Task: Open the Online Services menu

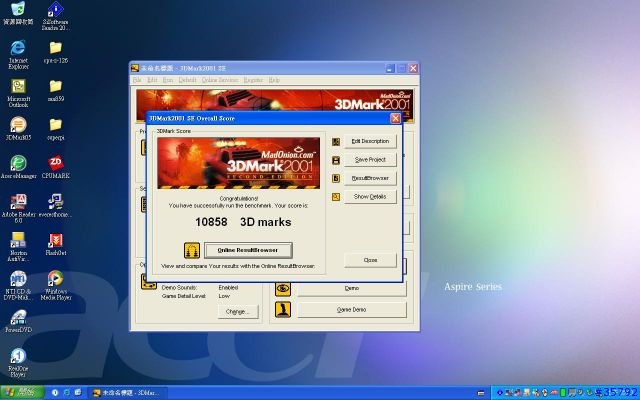Action: 220,80
